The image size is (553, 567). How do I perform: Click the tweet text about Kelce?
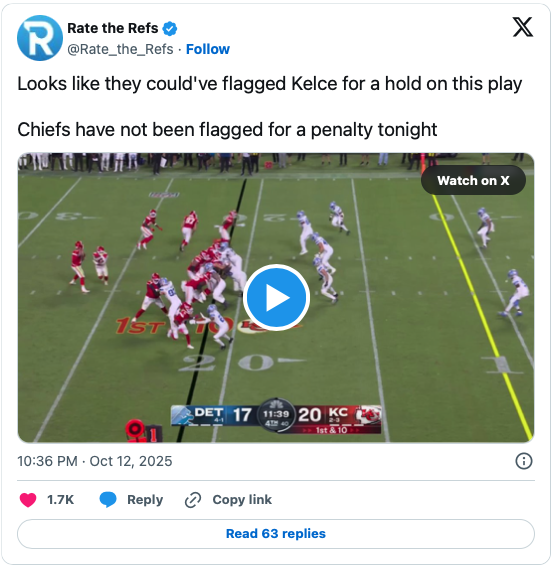tap(269, 84)
